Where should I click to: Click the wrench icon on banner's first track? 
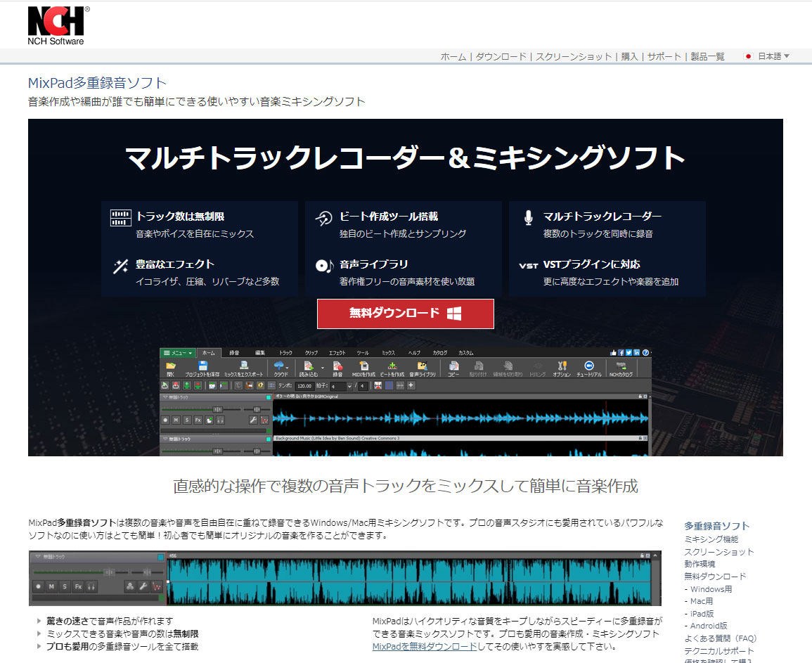click(252, 420)
